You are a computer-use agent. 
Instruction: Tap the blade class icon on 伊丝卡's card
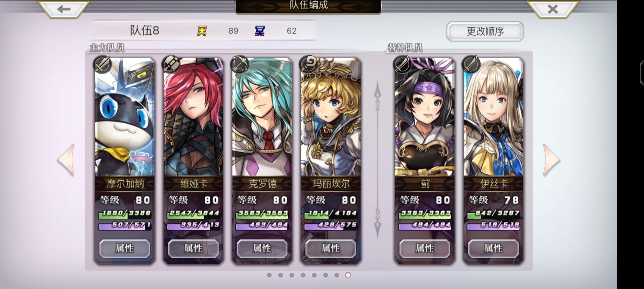coord(471,64)
